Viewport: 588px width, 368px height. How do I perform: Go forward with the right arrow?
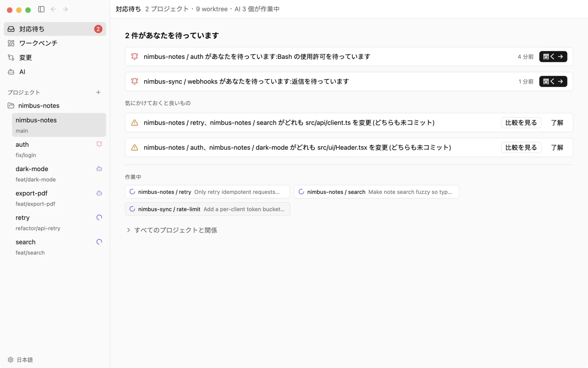(x=65, y=9)
